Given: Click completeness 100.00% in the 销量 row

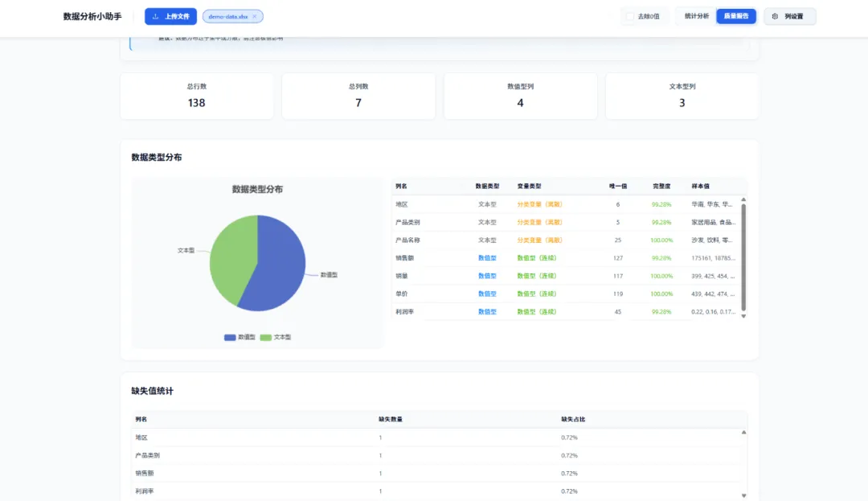Looking at the screenshot, I should (x=661, y=276).
